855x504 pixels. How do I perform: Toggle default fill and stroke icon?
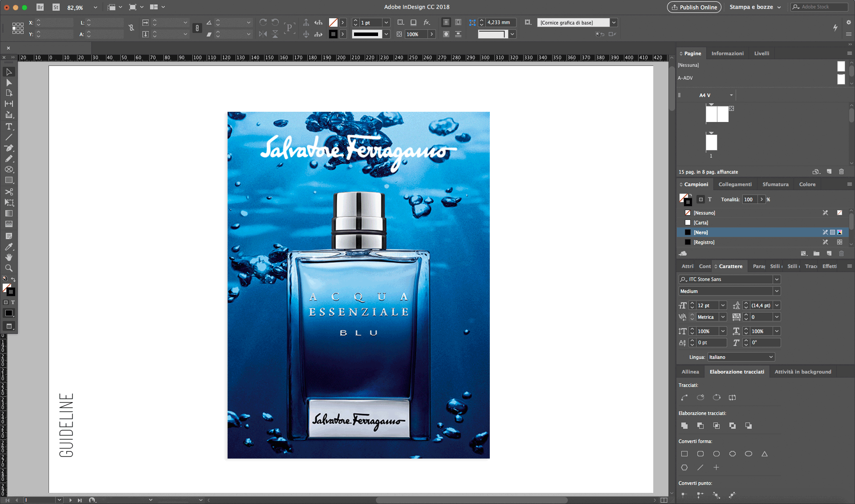[x=5, y=279]
